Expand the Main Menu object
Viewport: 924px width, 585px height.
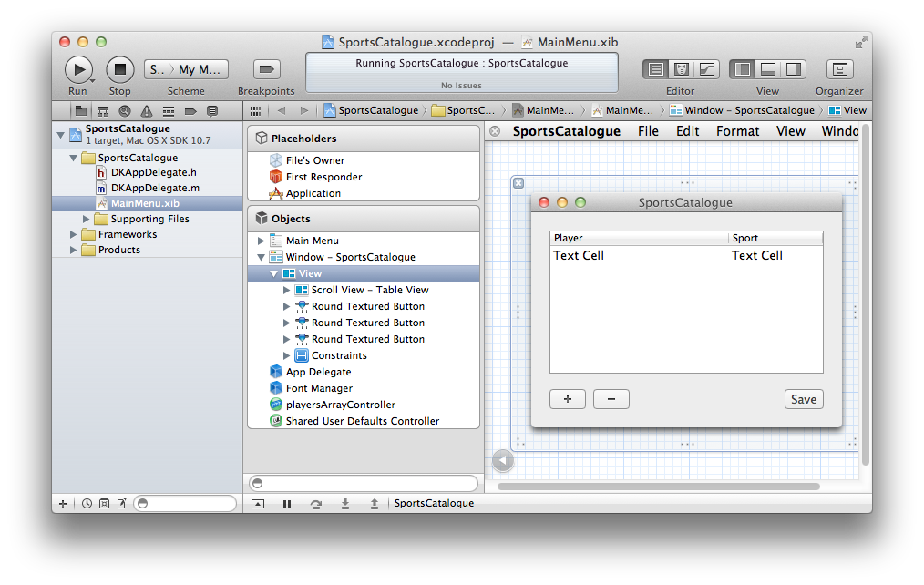click(x=261, y=241)
